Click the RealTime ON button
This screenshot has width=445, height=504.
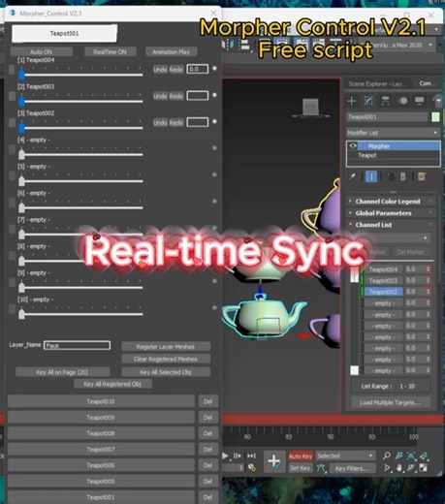[110, 51]
